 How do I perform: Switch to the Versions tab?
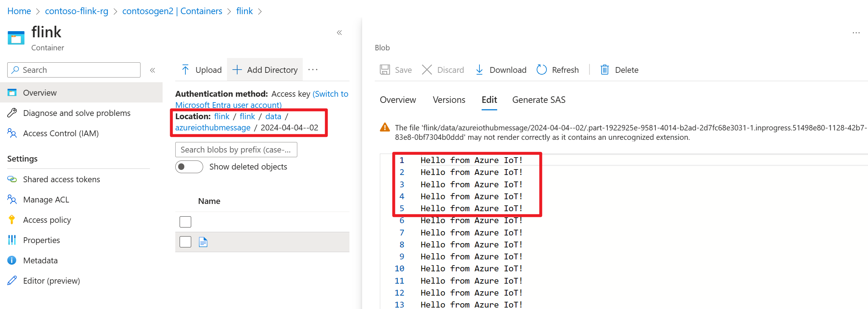449,100
